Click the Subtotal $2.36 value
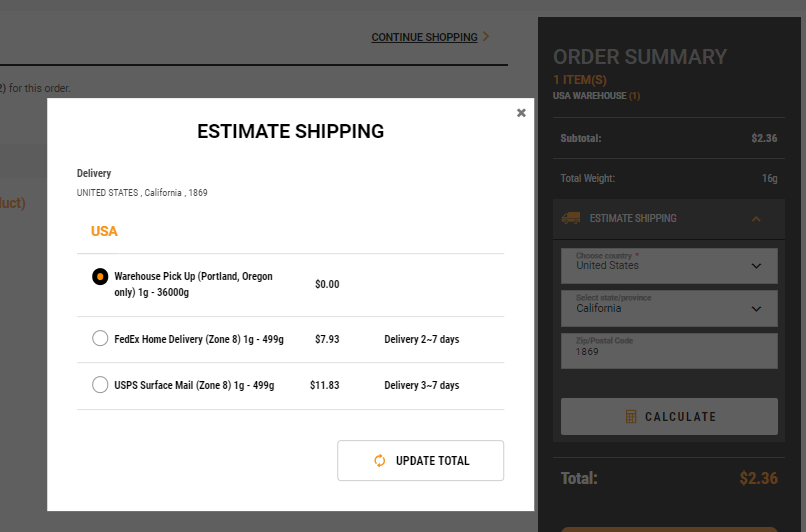Viewport: 806px width, 532px height. pos(764,138)
